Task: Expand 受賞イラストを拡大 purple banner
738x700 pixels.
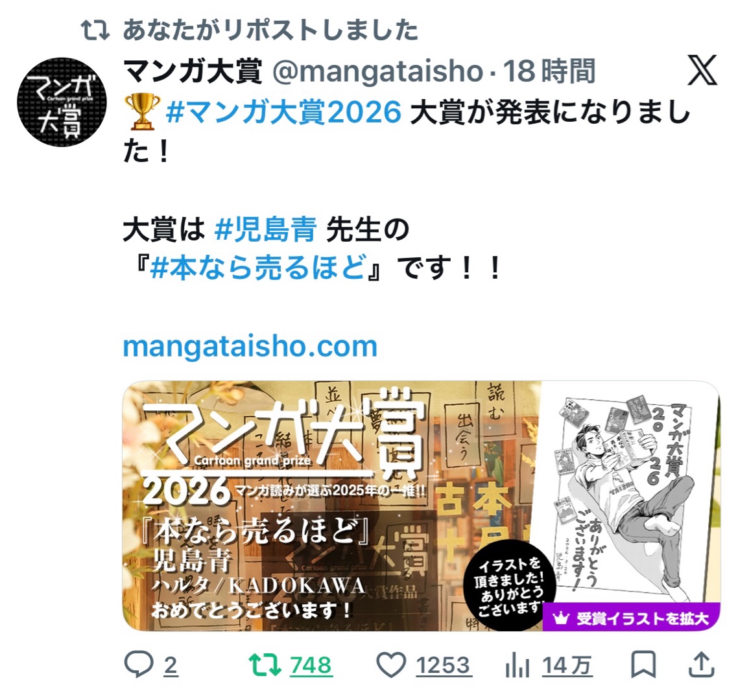Action: point(632,618)
